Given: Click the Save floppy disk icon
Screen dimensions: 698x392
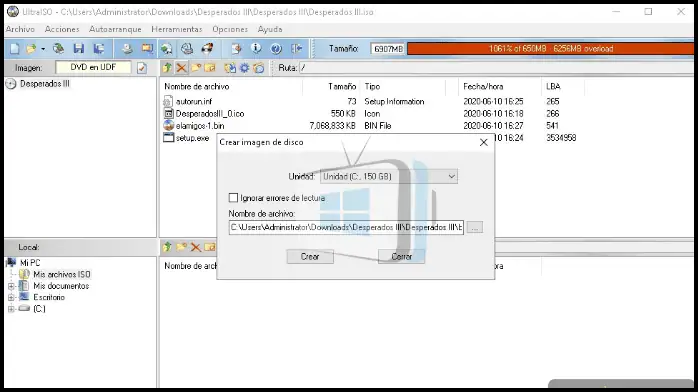Looking at the screenshot, I should coord(79,48).
